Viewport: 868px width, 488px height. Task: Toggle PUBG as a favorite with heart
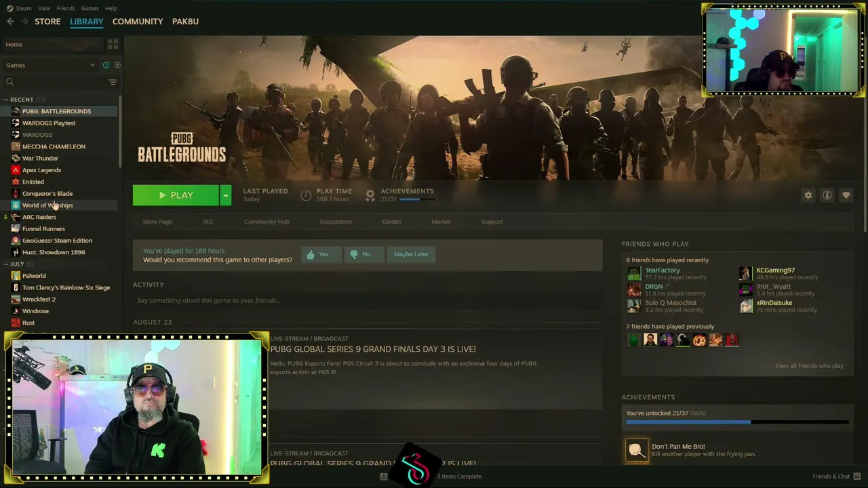click(846, 195)
